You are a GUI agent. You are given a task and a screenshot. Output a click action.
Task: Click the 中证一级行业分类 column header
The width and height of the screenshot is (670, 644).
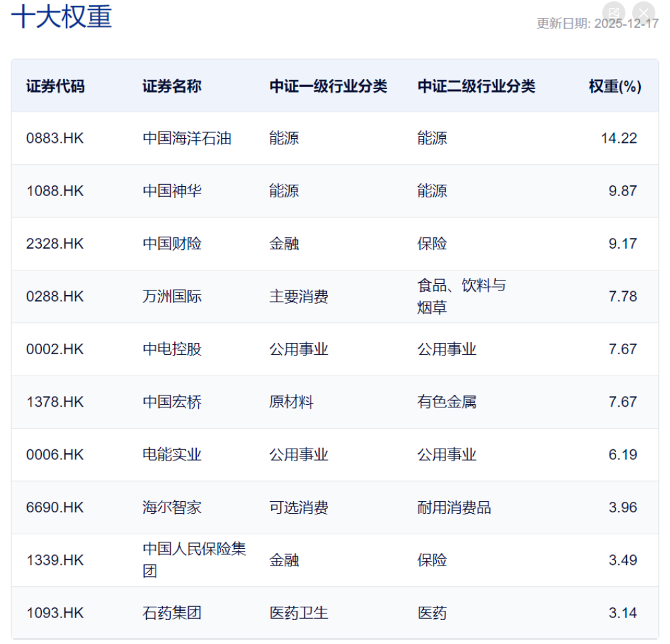(x=328, y=86)
